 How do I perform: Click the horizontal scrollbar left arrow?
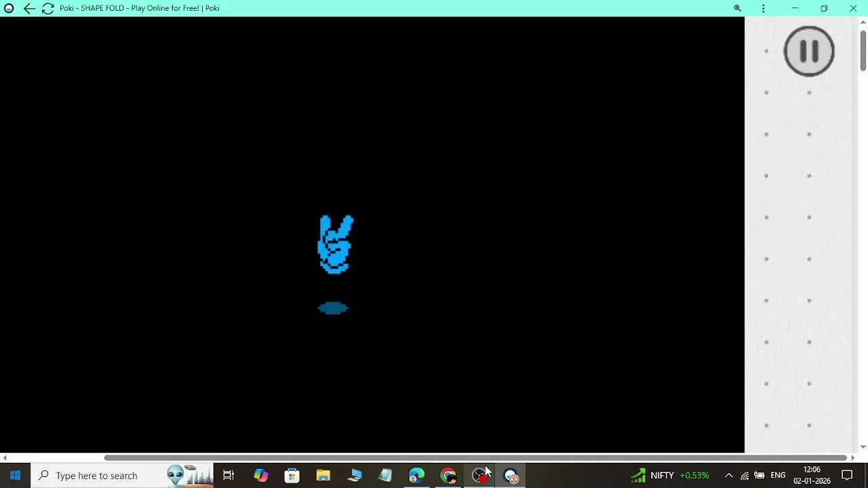(5, 457)
